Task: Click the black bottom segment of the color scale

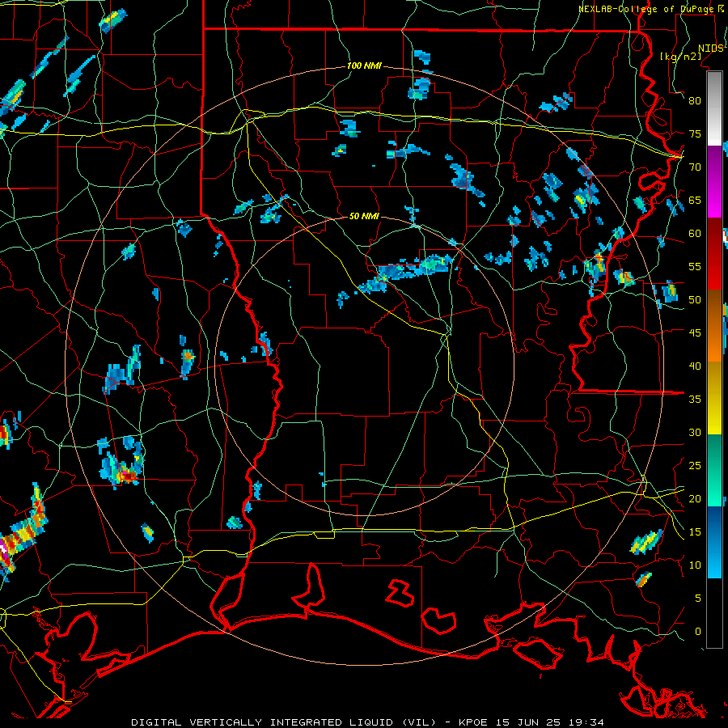Action: coord(715,613)
